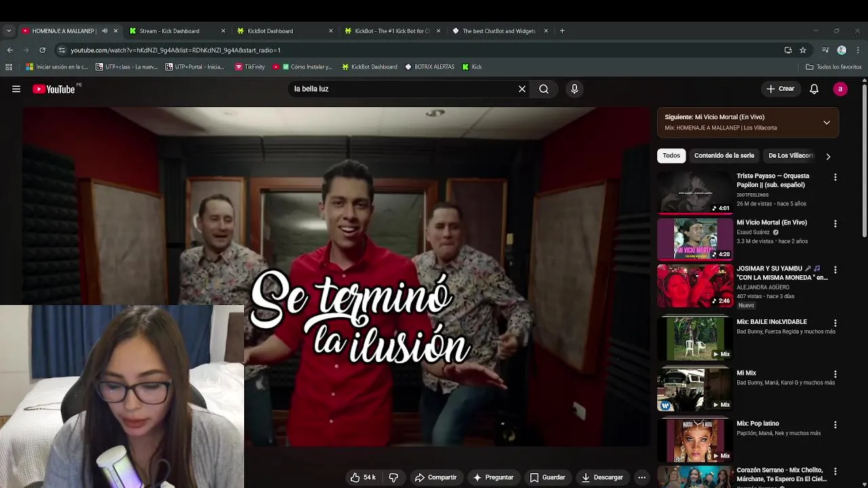This screenshot has width=868, height=488.
Task: Open Triste Payaso thumbnail
Action: (x=695, y=192)
